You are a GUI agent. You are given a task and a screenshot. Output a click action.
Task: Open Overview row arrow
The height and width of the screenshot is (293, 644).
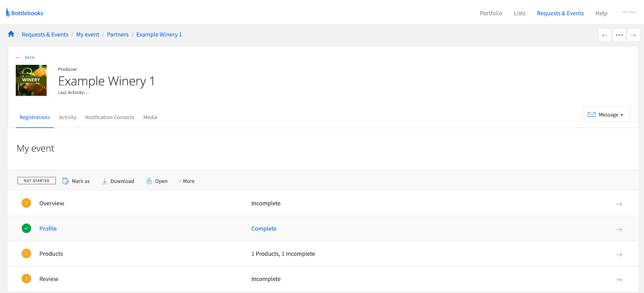(619, 204)
